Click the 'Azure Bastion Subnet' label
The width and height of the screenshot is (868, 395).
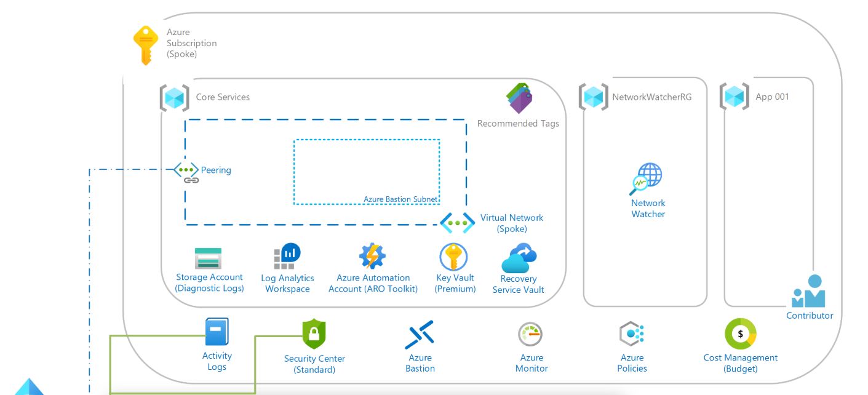[400, 199]
